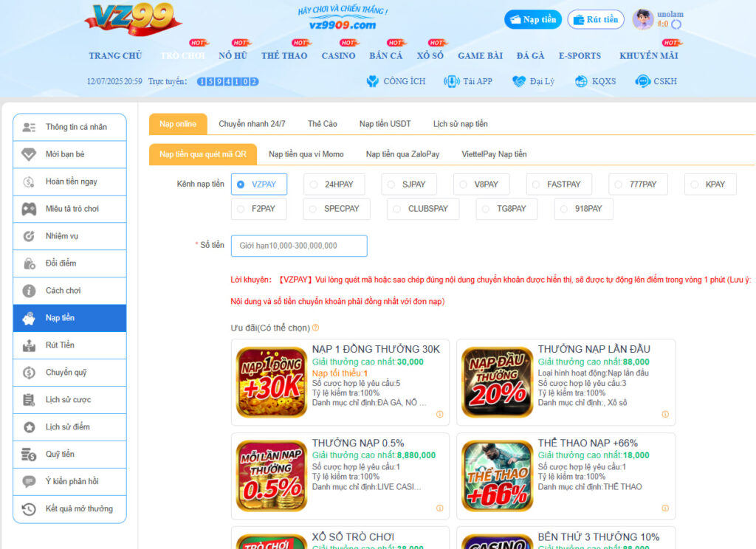
Task: Open the Tải APP phone icon
Action: (x=451, y=81)
